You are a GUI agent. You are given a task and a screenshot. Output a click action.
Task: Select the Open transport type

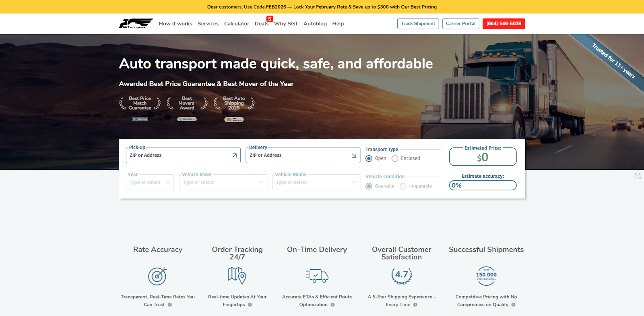pos(369,158)
